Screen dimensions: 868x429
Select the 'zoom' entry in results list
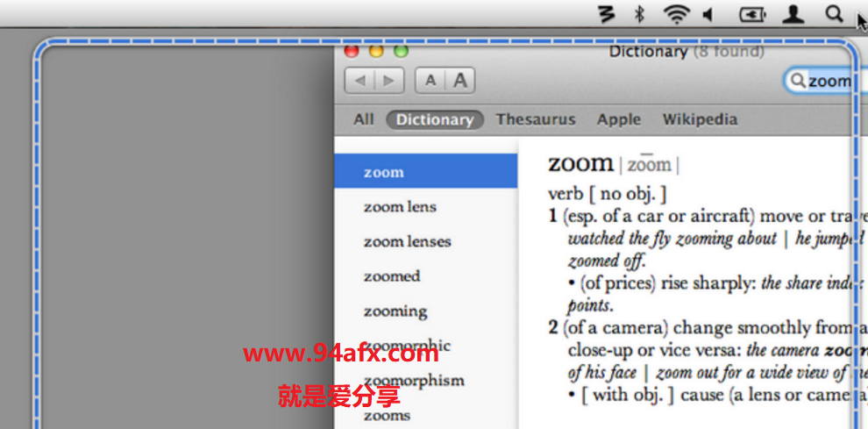pyautogui.click(x=426, y=172)
